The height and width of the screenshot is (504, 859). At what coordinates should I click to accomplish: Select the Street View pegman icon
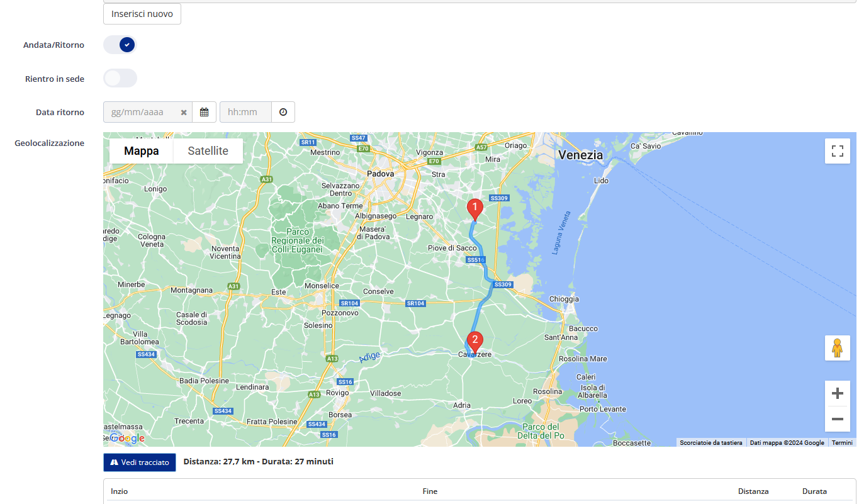point(838,348)
